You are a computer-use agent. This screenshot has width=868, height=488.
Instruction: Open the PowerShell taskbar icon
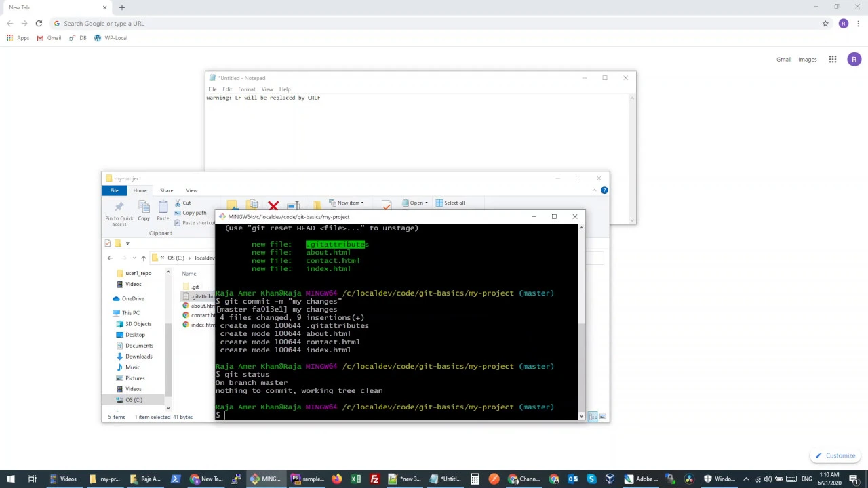click(x=176, y=479)
